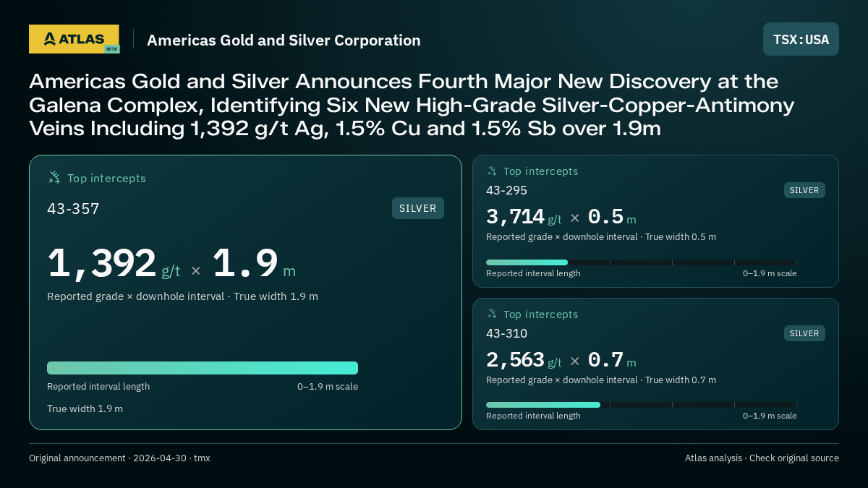Click 'Atlas analysis · Check original source' footer text
Screen dimensions: 868x488
click(x=762, y=458)
